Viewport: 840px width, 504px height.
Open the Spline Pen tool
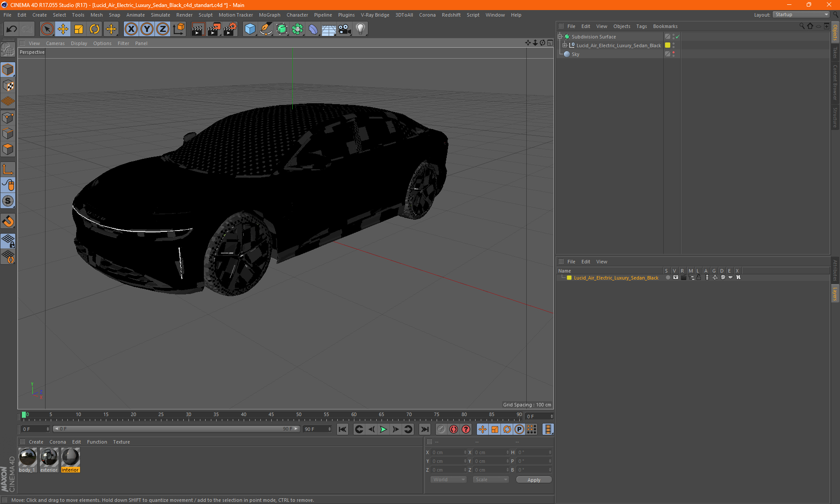pos(266,29)
